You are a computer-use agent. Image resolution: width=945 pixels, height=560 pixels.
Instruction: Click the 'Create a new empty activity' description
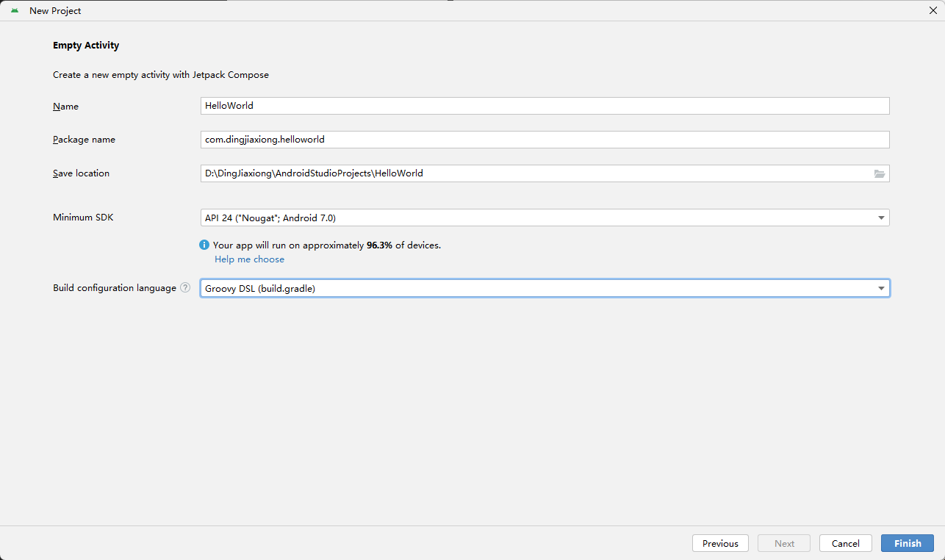click(x=161, y=75)
